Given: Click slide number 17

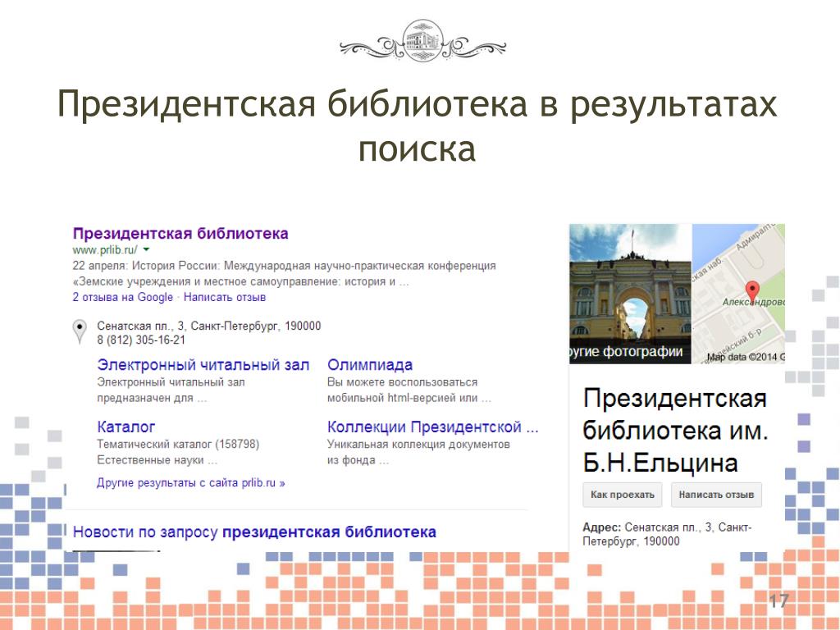Looking at the screenshot, I should pyautogui.click(x=779, y=601).
